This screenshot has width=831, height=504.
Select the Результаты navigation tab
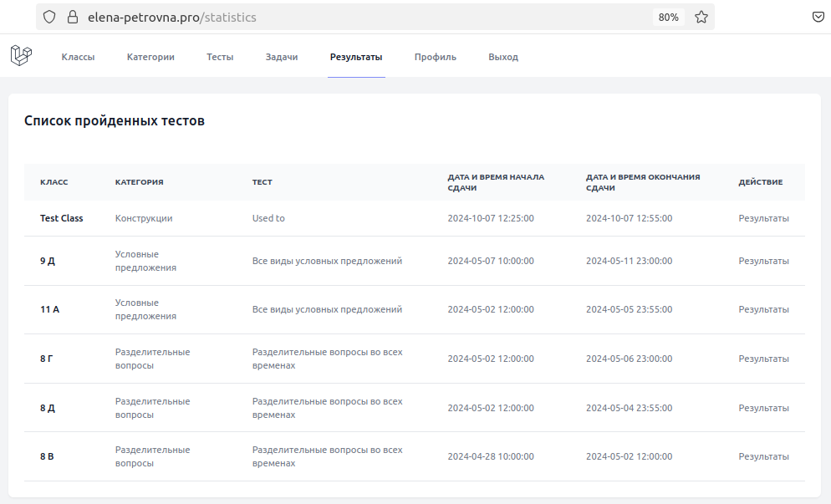356,57
